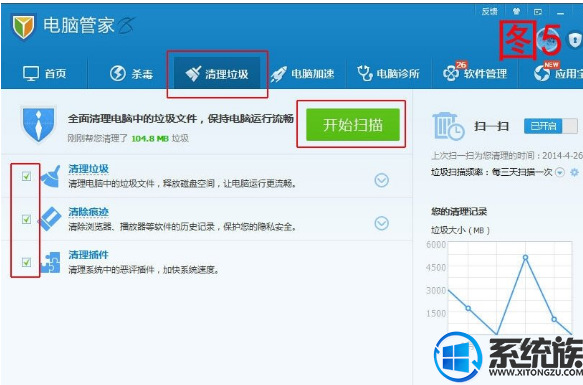The width and height of the screenshot is (583, 385).
Task: Open the 首页 home tab
Action: (x=44, y=74)
